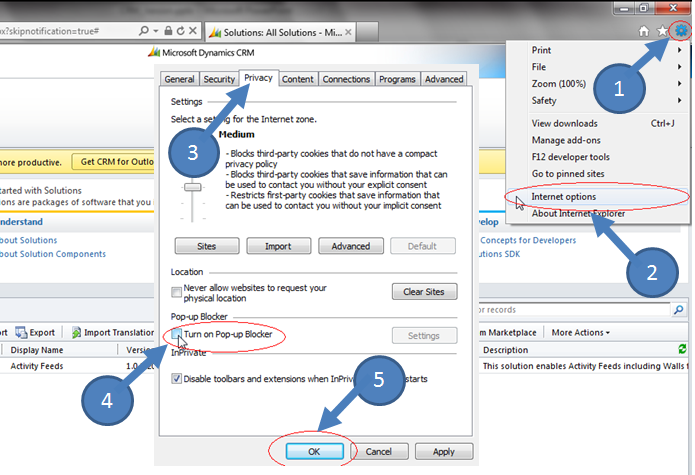Close the Solutions: All Solutions tab
Screen dimensions: 695x475
click(348, 32)
